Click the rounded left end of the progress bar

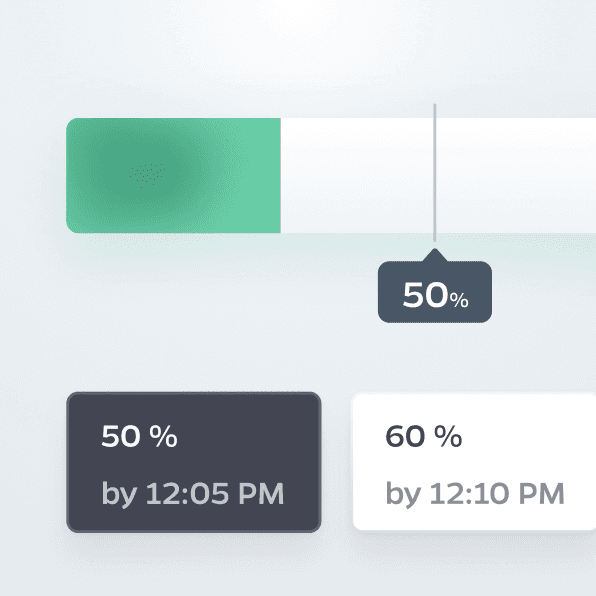click(71, 175)
